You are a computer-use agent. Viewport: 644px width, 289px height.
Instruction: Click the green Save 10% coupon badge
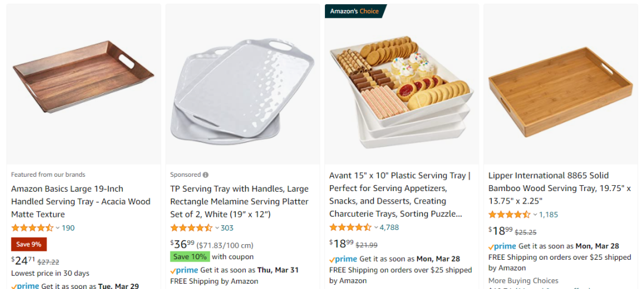[190, 257]
